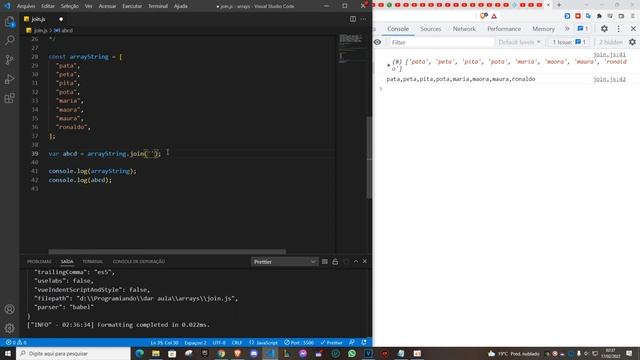640x360 pixels.
Task: Click Brave Rewards triangle icon
Action: click(x=494, y=16)
